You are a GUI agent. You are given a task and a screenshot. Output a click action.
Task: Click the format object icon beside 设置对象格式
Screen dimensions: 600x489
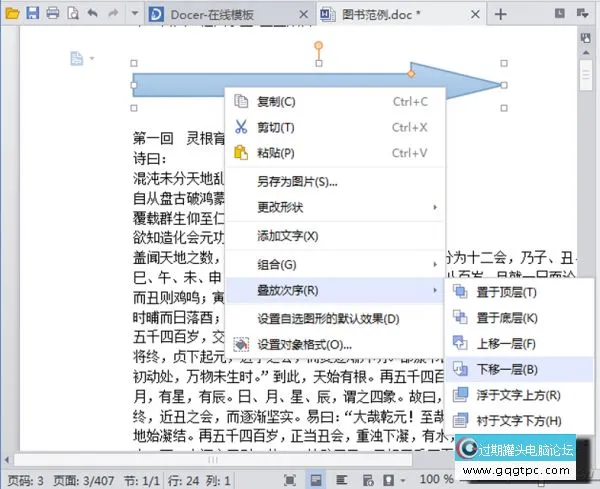241,345
